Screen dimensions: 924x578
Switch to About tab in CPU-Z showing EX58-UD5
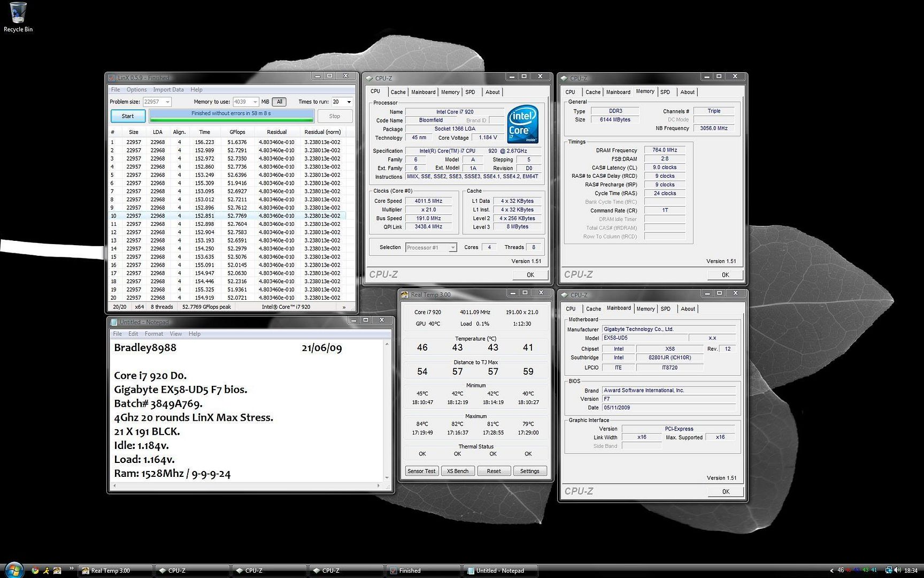(x=688, y=309)
